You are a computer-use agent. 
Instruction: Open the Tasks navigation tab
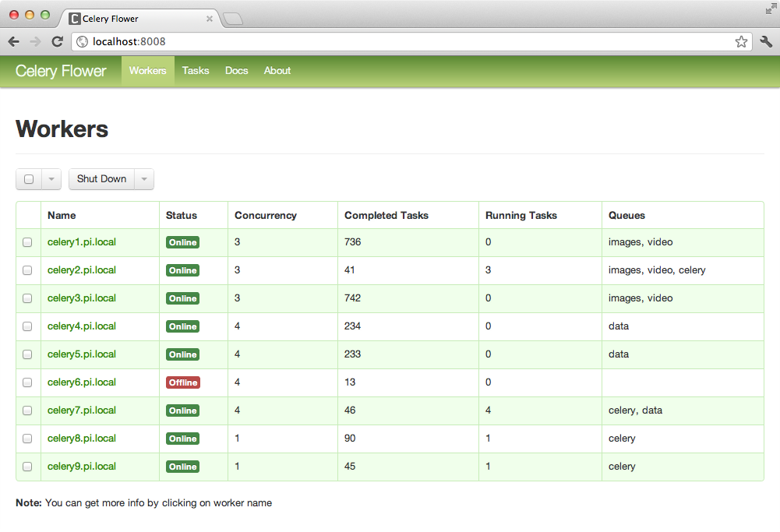click(x=196, y=71)
